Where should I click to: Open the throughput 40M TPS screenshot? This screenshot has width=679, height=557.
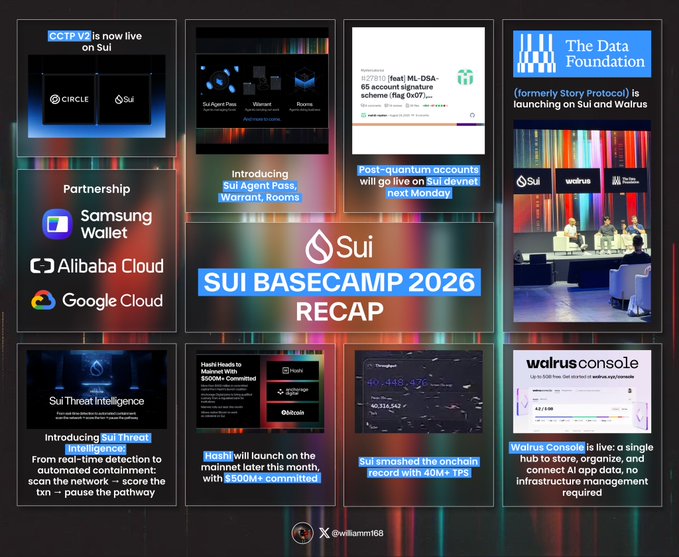[x=418, y=392]
